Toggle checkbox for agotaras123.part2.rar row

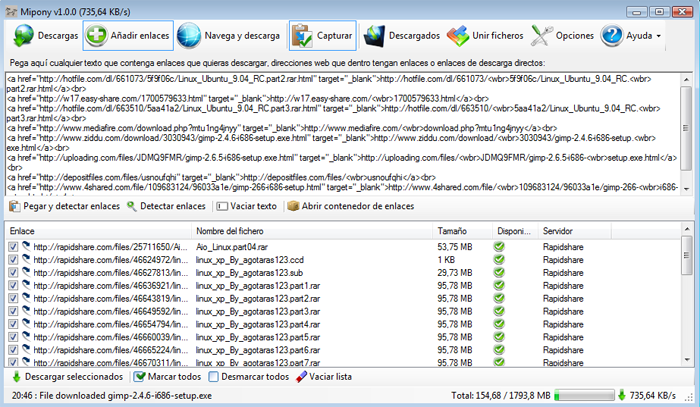coord(13,299)
